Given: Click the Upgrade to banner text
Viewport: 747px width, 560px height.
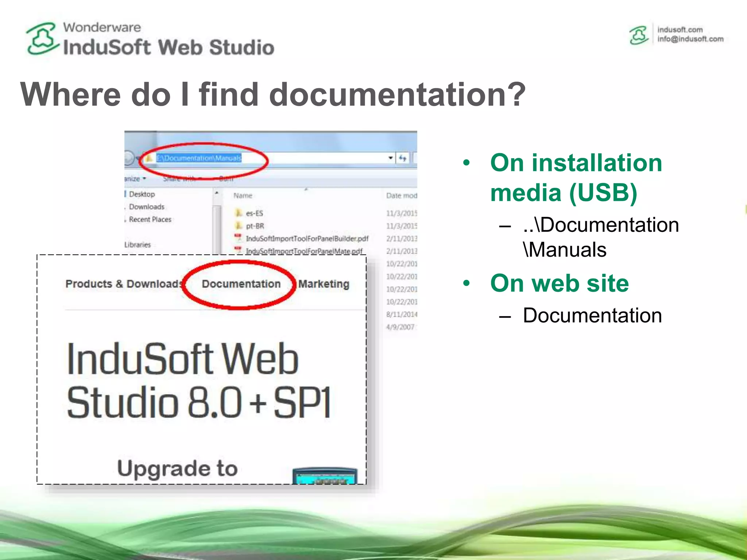Looking at the screenshot, I should (x=177, y=468).
